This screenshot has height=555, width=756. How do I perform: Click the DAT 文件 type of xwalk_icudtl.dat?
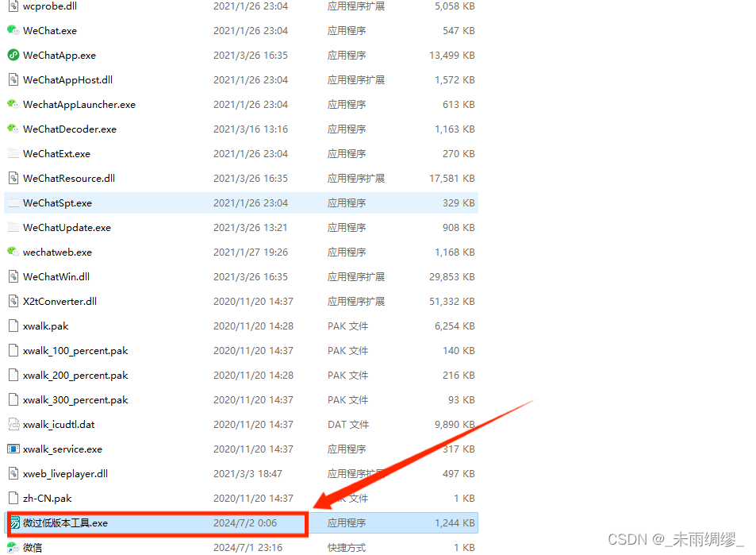348,424
